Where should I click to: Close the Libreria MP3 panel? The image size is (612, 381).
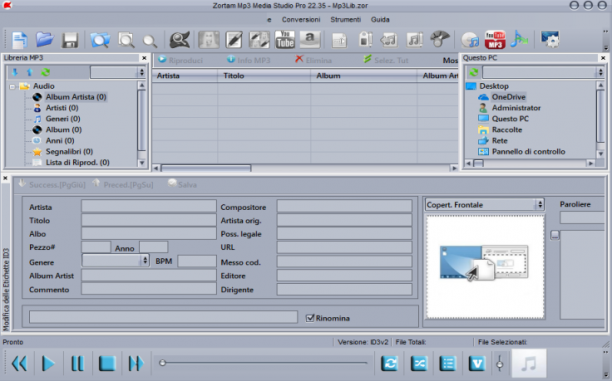coord(144,58)
